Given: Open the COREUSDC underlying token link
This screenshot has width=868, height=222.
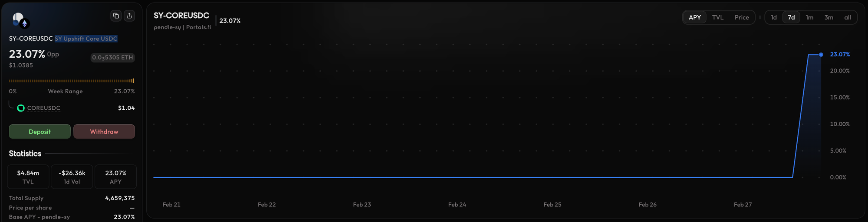Looking at the screenshot, I should pyautogui.click(x=44, y=108).
